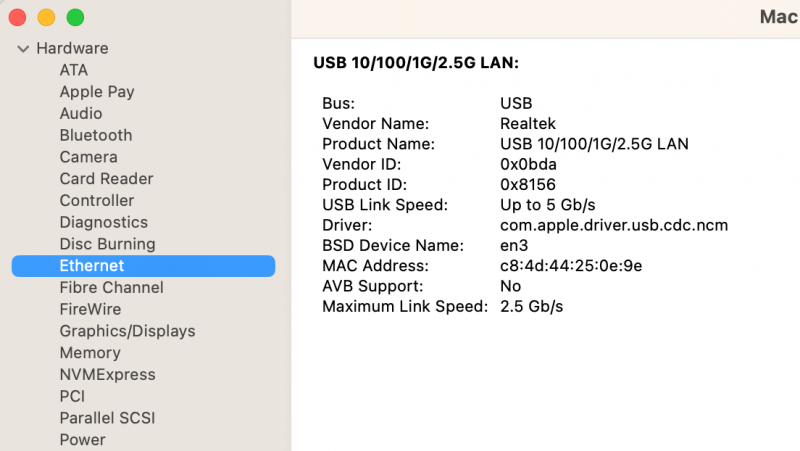Open the NVMExpress entry
Image resolution: width=800 pixels, height=451 pixels.
[107, 375]
